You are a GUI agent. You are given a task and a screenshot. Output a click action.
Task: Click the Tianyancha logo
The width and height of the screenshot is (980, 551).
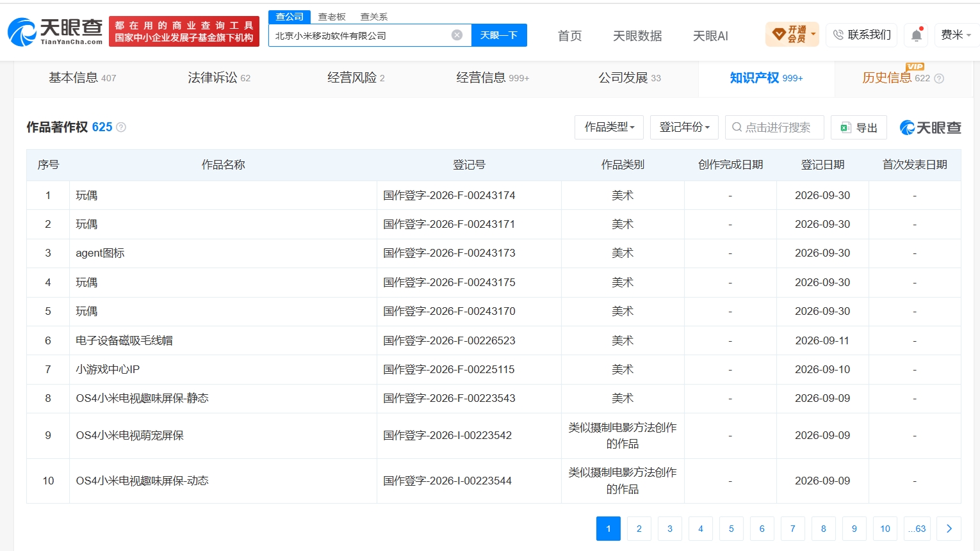[55, 31]
